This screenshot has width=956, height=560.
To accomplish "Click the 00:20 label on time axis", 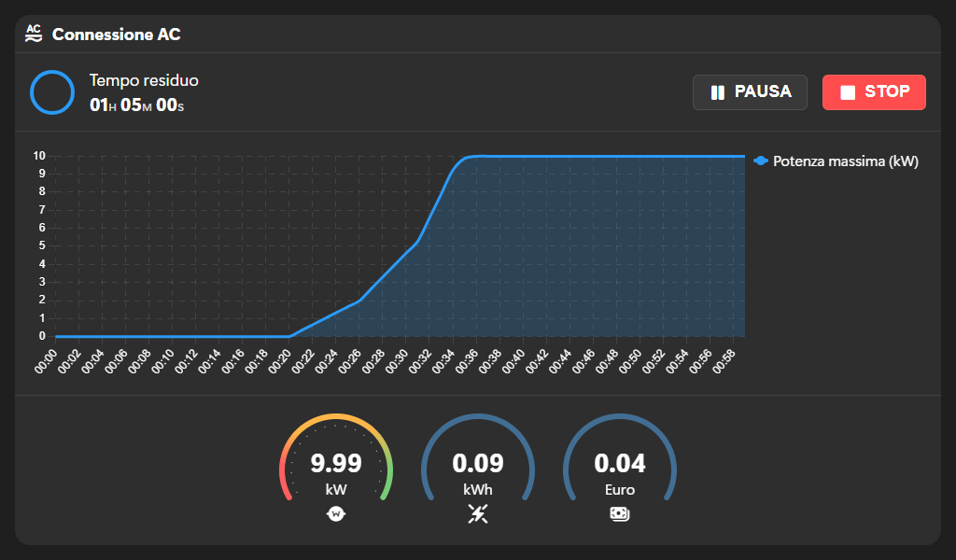I will pos(280,360).
